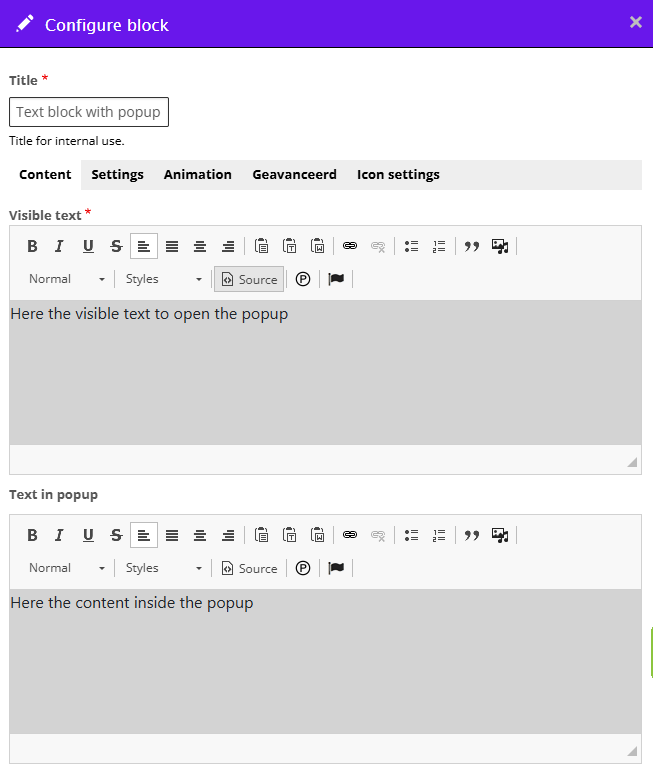Image resolution: width=653 pixels, height=774 pixels.
Task: Click Paste as plain text in popup toolbar
Action: tap(289, 535)
